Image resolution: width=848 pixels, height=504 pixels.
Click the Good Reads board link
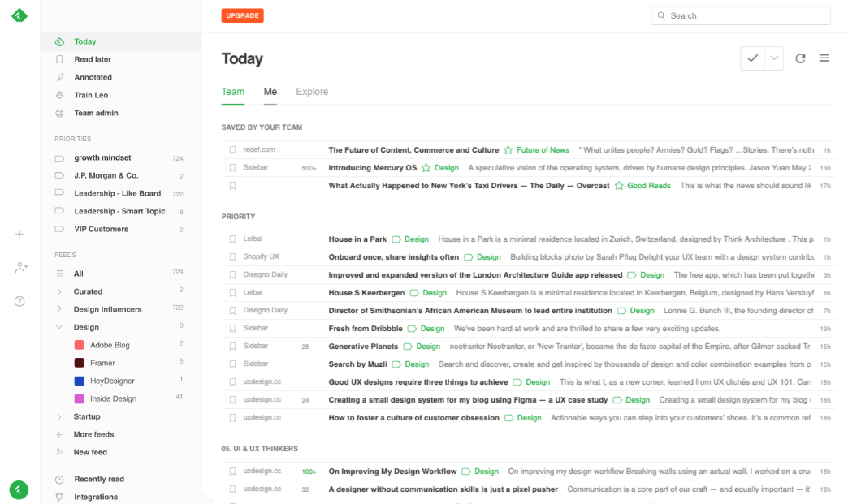(x=649, y=186)
